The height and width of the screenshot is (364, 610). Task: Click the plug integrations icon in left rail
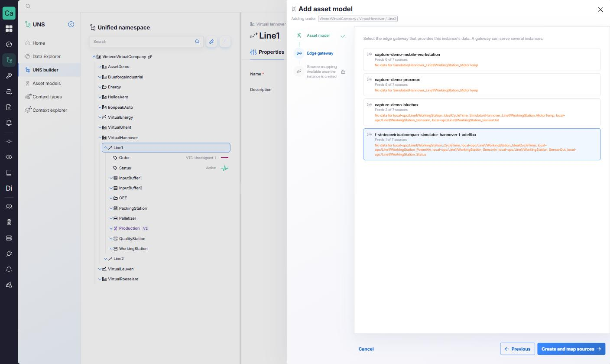[x=9, y=253]
